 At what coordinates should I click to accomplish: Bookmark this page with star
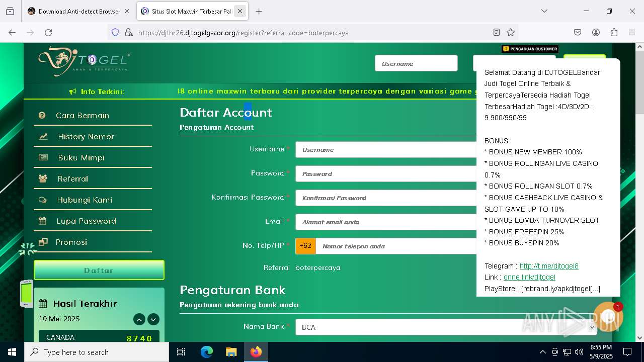click(x=511, y=33)
